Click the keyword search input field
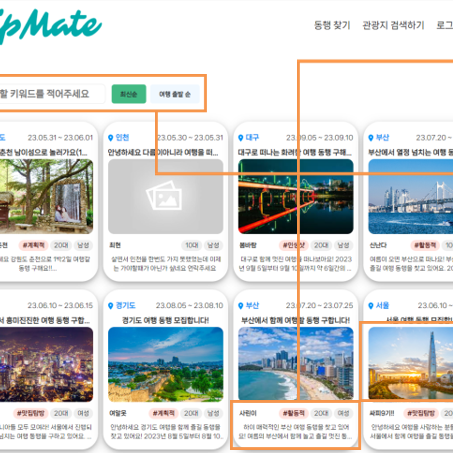 (52, 94)
